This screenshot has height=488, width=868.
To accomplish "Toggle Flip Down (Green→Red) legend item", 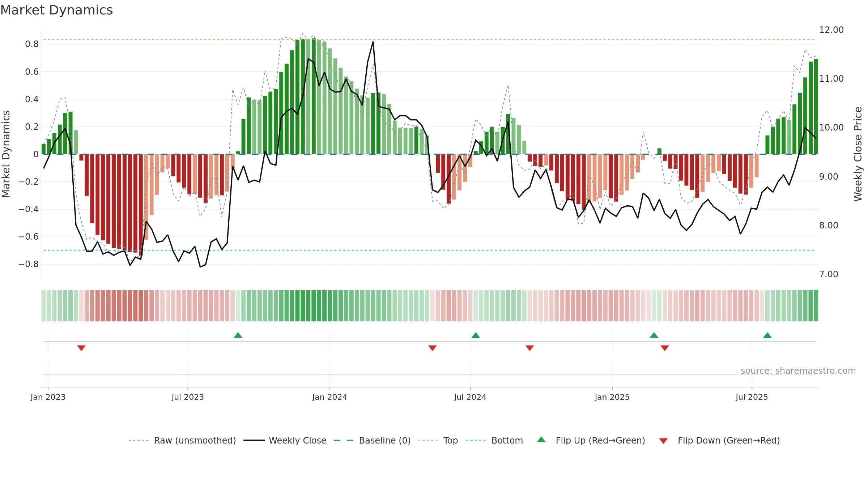I will pyautogui.click(x=719, y=440).
